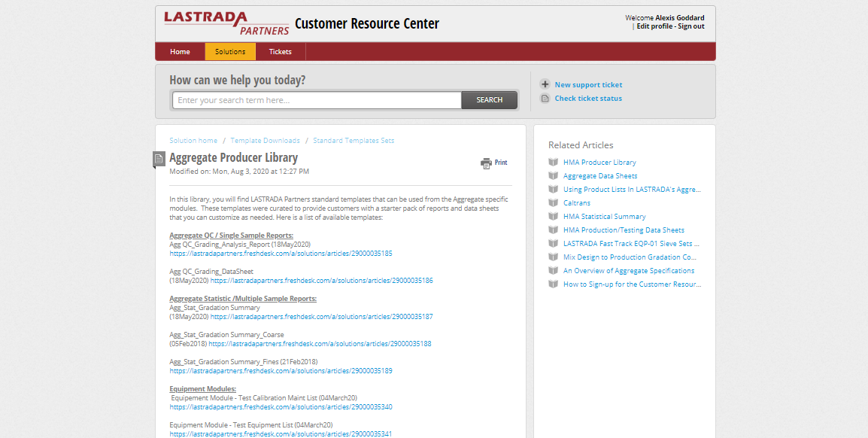Open article link ending 29000035185
The height and width of the screenshot is (438, 868).
click(281, 254)
